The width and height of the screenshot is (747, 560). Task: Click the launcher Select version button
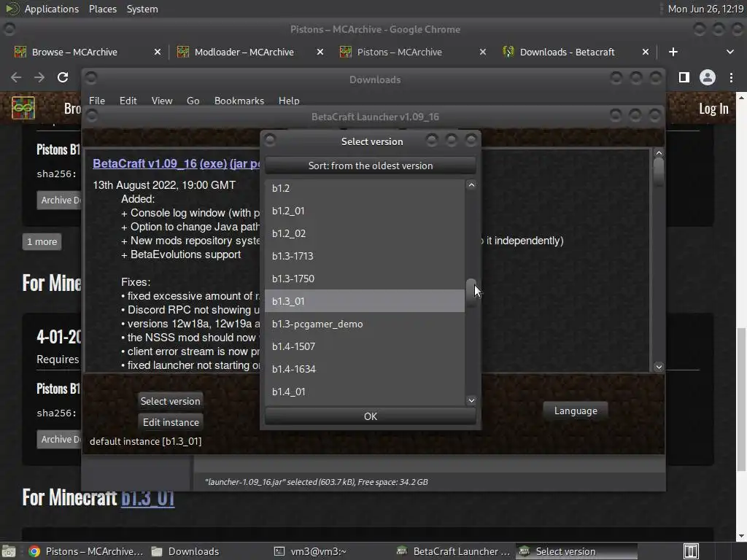point(170,401)
